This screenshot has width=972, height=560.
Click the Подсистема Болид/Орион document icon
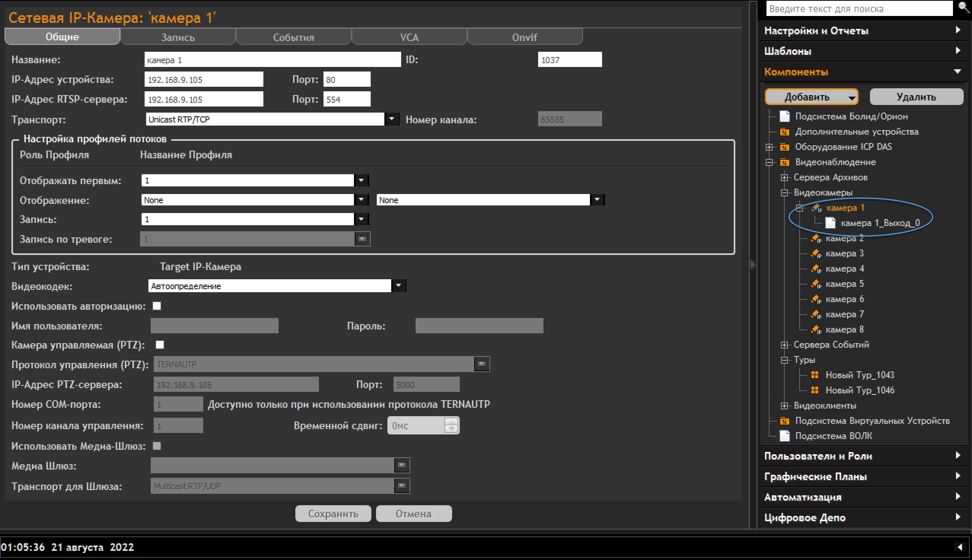pos(784,116)
